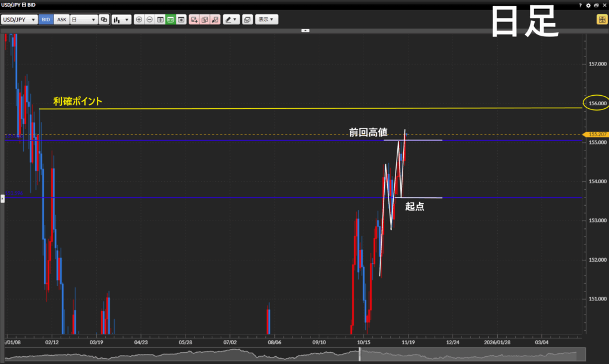Open the chart type candlestick dropdown
This screenshot has height=364, width=609.
pyautogui.click(x=121, y=20)
